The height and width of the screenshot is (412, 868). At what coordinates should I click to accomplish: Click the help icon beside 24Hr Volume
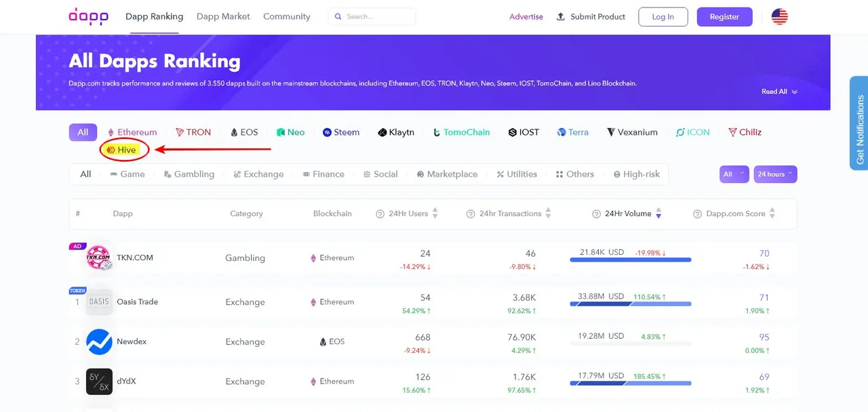pos(597,214)
